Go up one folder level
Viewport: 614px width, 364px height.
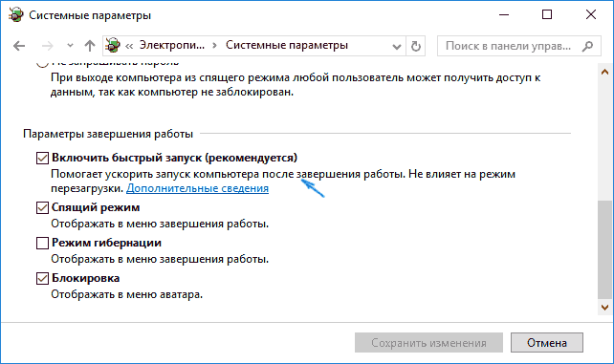[x=90, y=46]
